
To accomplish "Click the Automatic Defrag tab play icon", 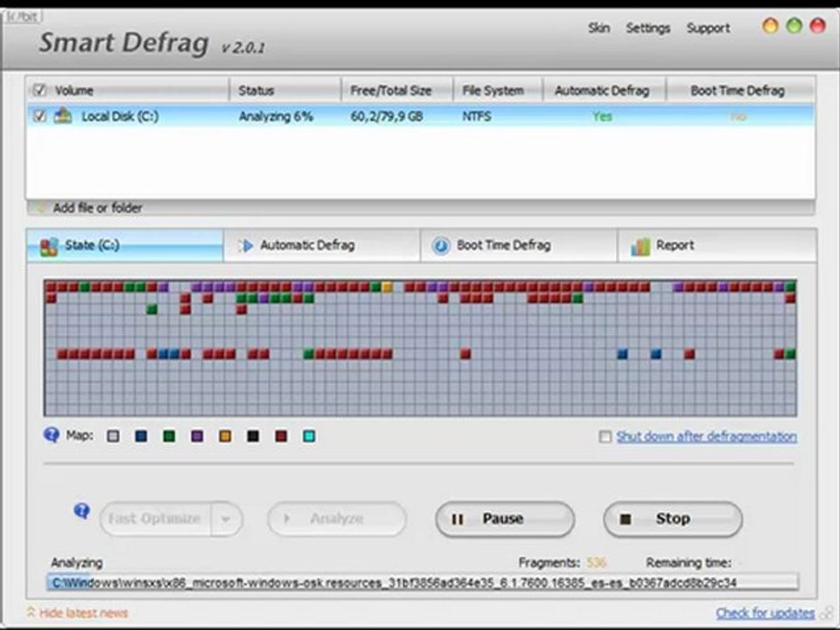I will coord(246,246).
